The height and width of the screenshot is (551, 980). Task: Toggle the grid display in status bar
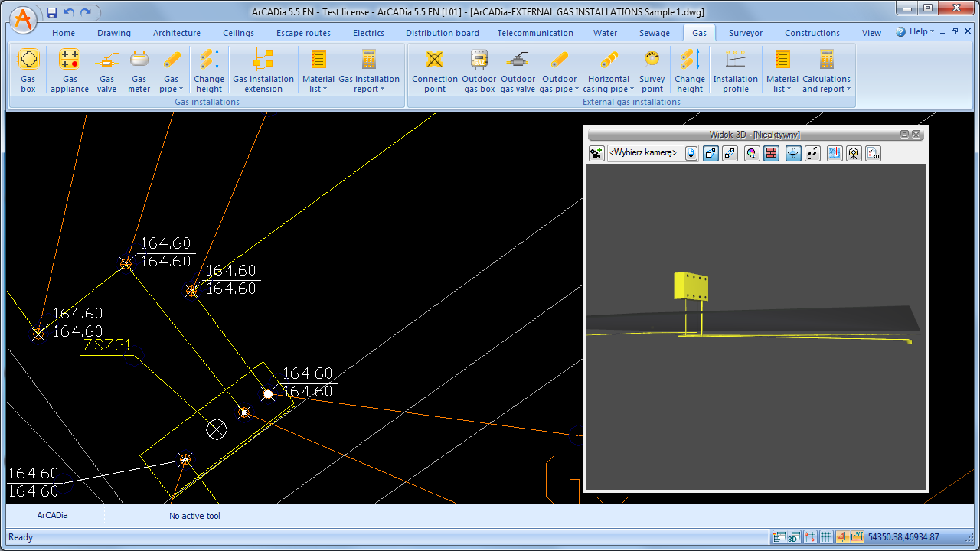[826, 537]
